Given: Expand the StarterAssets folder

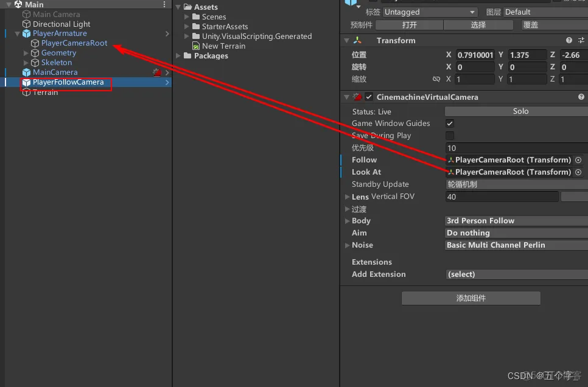Looking at the screenshot, I should point(187,26).
